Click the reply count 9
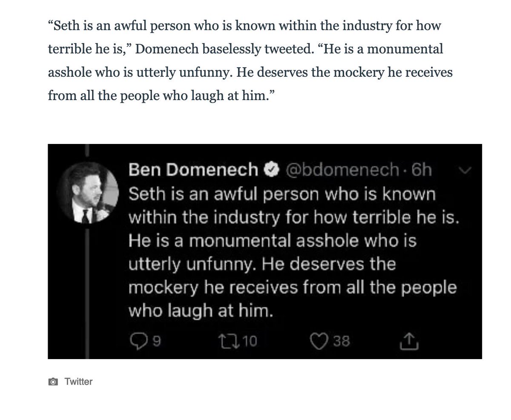The image size is (511, 420). (156, 341)
